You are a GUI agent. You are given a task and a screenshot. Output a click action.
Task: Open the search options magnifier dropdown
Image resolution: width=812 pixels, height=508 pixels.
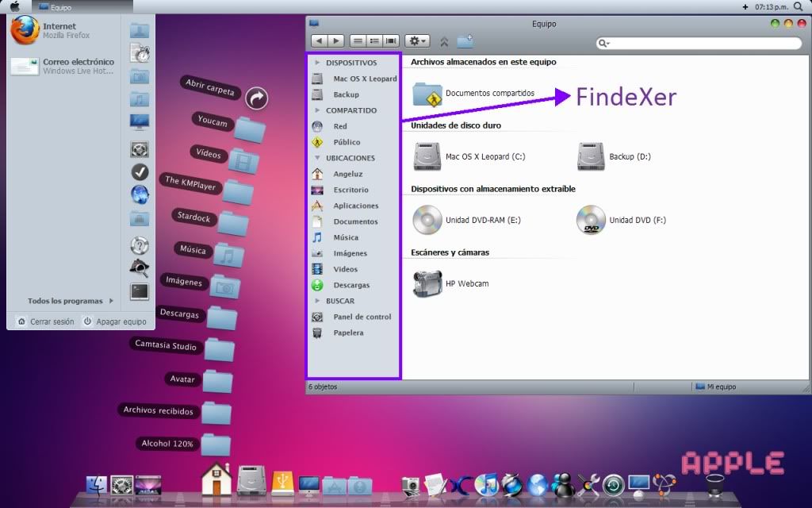click(x=603, y=44)
